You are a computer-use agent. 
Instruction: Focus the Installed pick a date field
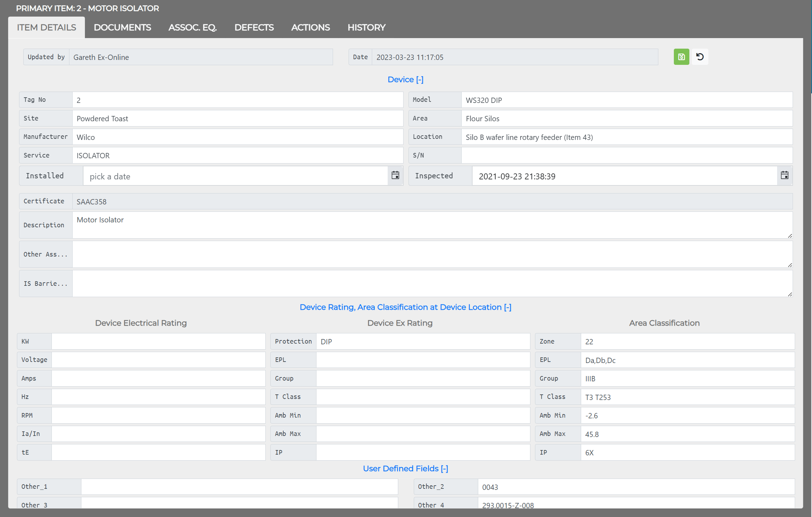pos(235,176)
